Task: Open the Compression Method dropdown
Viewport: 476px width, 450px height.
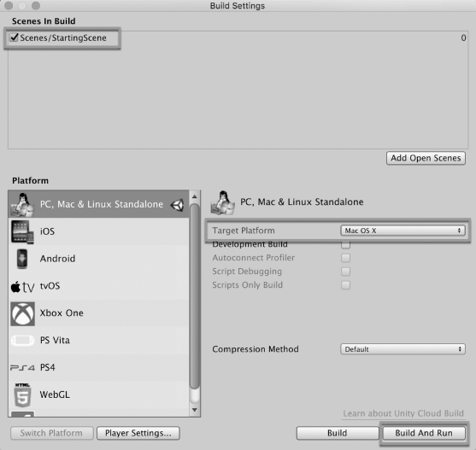Action: click(x=403, y=349)
